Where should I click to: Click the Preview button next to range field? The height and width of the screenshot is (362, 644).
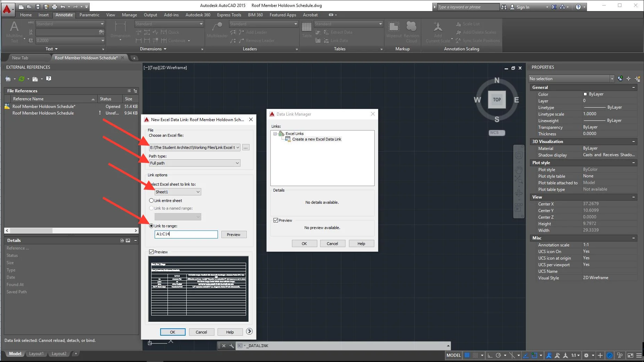pyautogui.click(x=234, y=234)
